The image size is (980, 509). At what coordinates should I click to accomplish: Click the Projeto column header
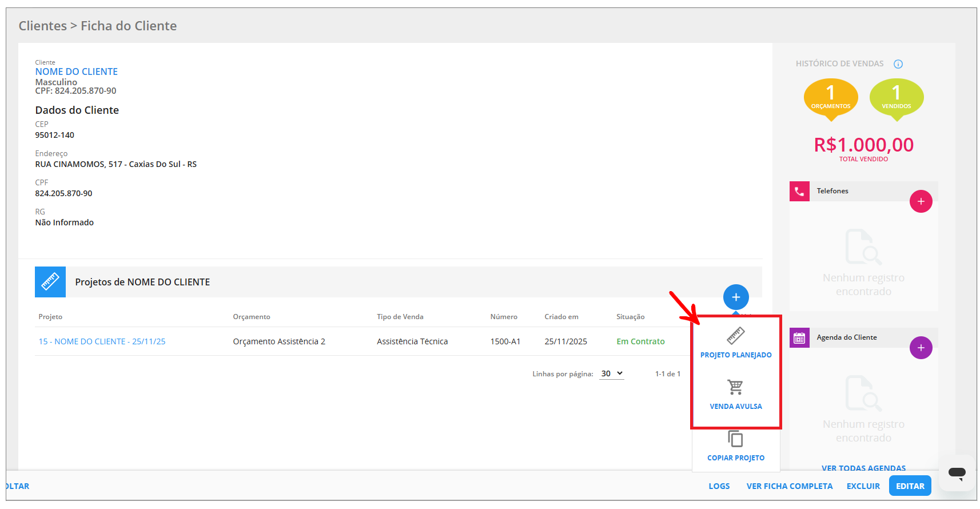(x=50, y=317)
